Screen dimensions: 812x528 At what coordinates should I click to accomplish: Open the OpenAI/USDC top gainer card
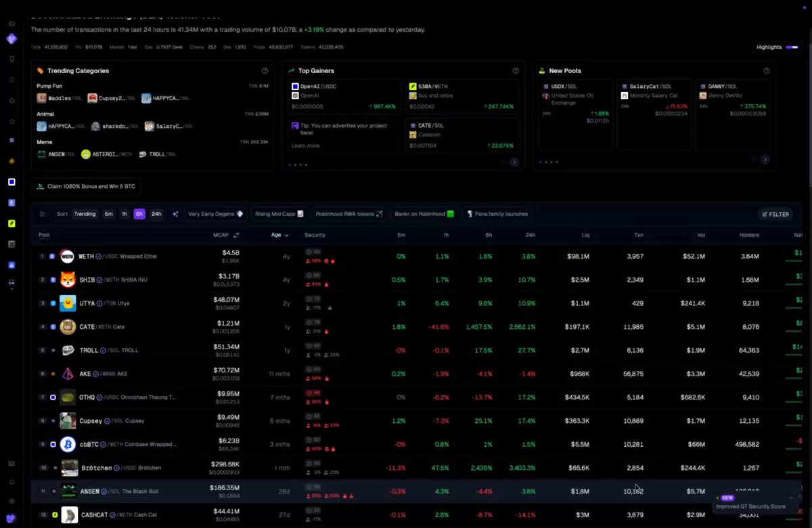[345, 97]
